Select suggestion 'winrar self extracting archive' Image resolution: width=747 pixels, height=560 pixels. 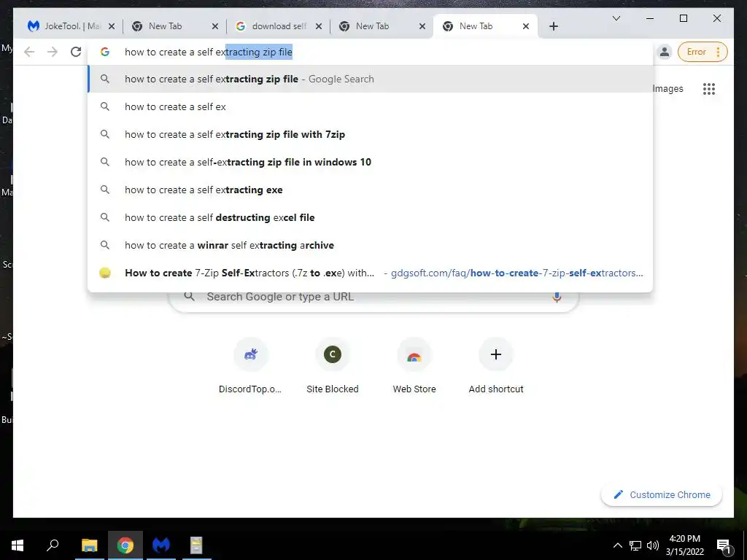tap(371, 245)
